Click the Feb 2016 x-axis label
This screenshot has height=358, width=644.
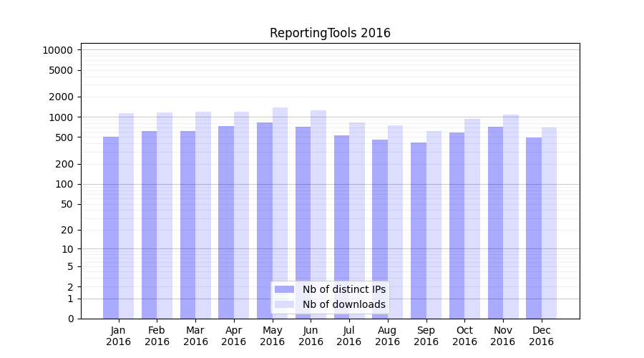click(x=157, y=336)
